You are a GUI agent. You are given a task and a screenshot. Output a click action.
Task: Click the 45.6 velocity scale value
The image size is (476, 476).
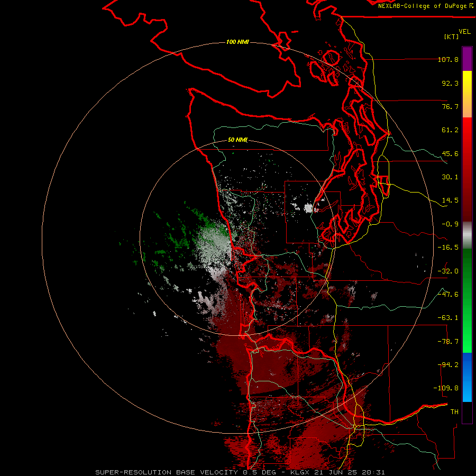(450, 153)
